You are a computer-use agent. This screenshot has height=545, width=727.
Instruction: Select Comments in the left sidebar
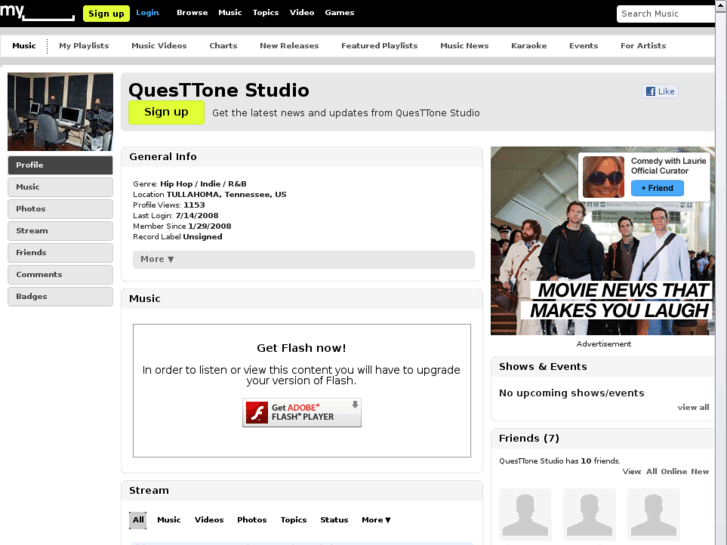point(60,274)
